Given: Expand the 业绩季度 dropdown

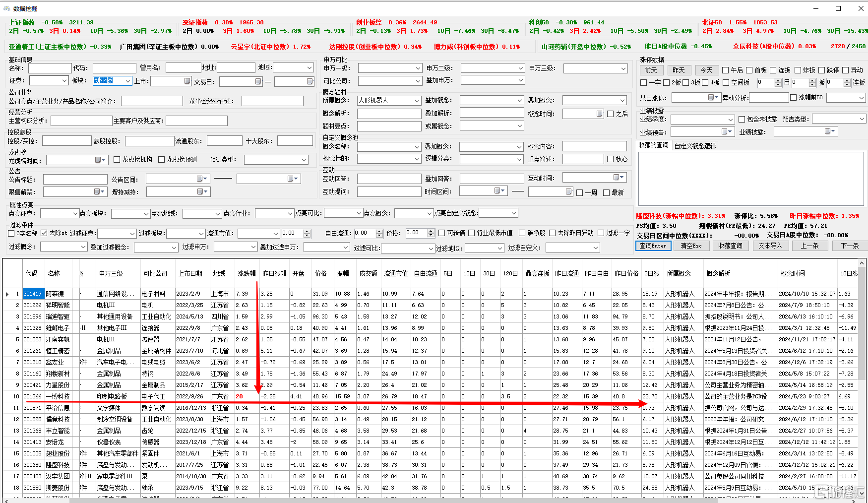Looking at the screenshot, I should (731, 120).
